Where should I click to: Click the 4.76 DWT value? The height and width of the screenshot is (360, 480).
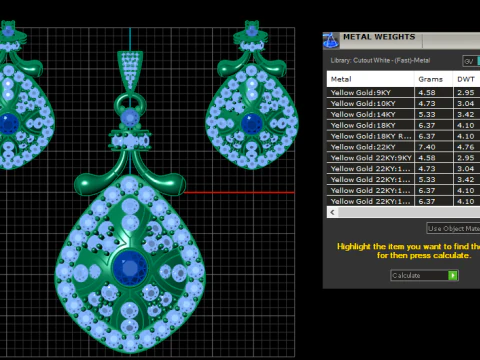click(466, 147)
